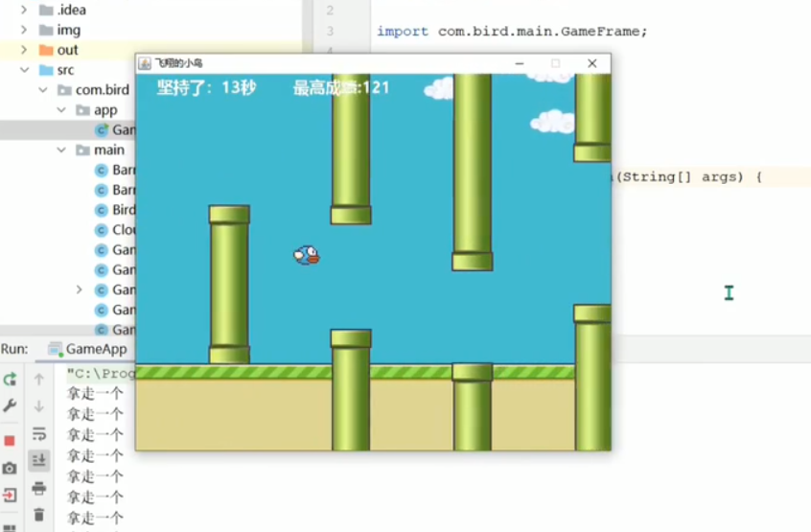Stop the running GameApp process
This screenshot has width=811, height=532.
point(10,441)
